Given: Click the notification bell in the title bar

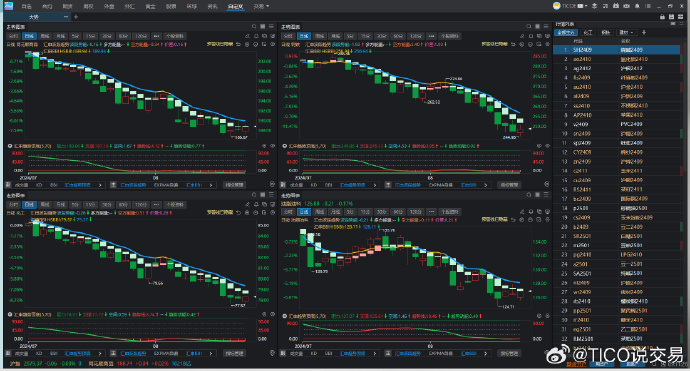Looking at the screenshot, I should click(x=637, y=6).
